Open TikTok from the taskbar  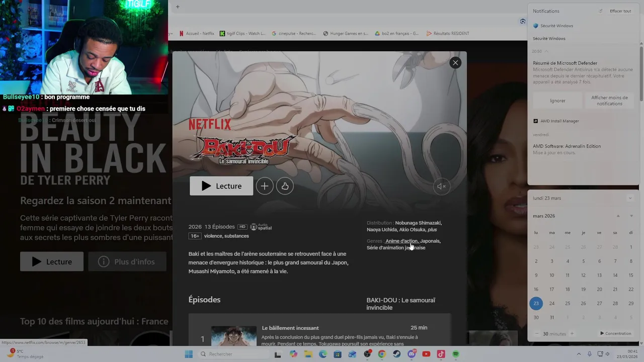click(x=441, y=354)
